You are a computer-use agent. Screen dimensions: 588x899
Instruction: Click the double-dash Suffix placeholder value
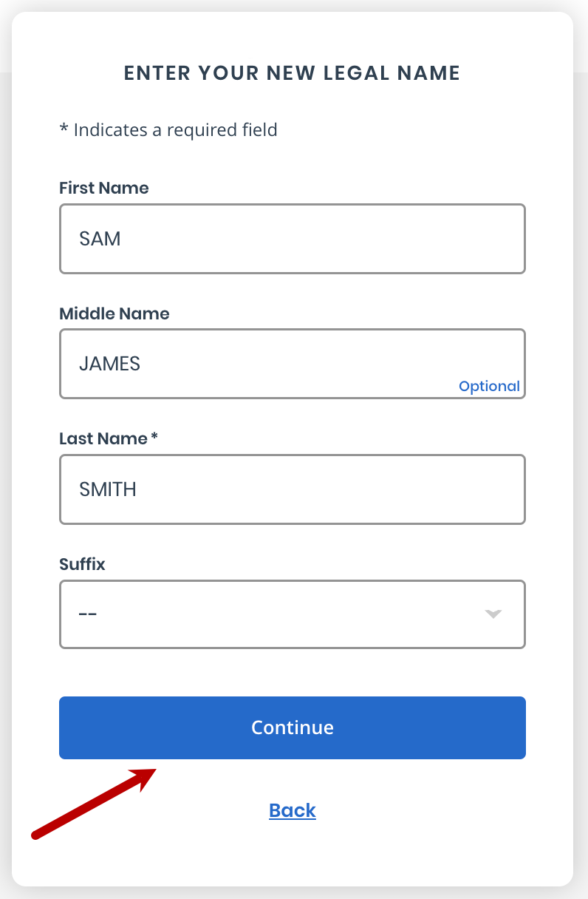point(88,614)
